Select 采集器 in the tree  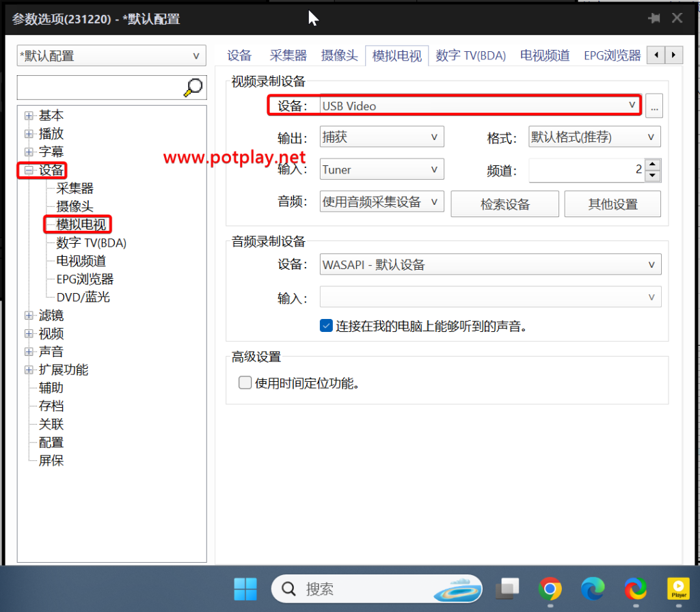tap(75, 189)
